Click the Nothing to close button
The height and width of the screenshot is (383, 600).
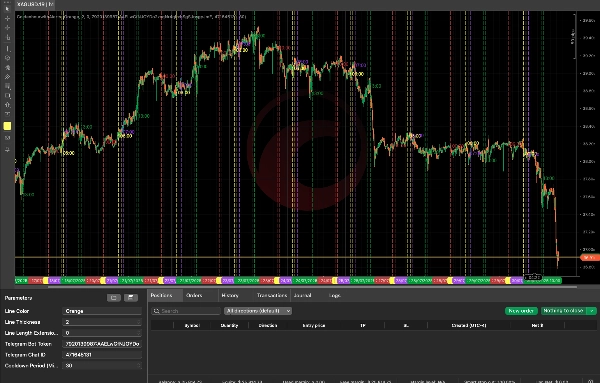(564, 311)
